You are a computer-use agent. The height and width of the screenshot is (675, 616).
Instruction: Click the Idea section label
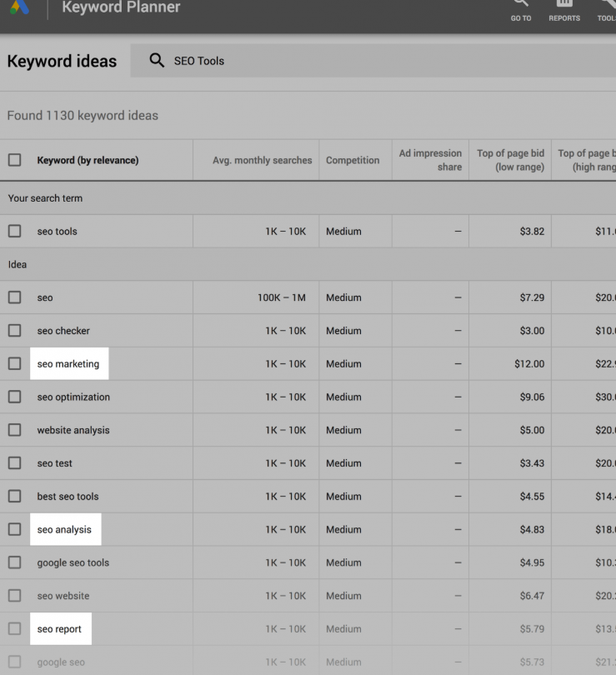tap(18, 264)
